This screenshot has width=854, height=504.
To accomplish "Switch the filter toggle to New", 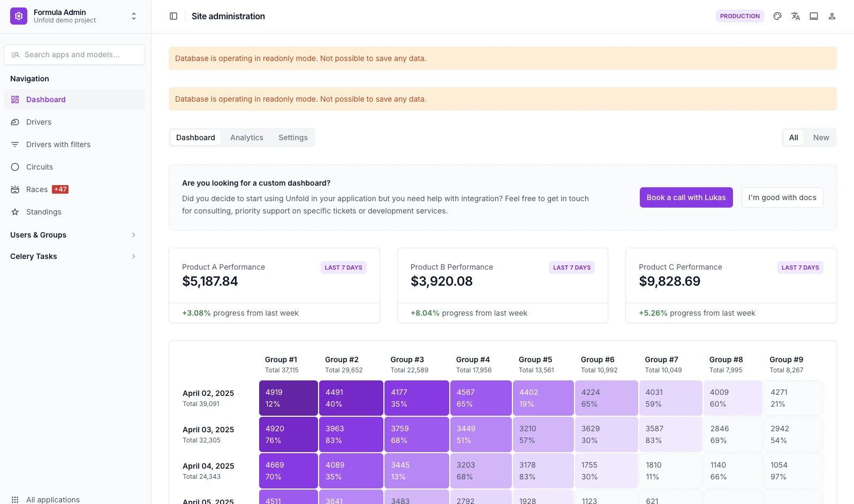I will 821,138.
